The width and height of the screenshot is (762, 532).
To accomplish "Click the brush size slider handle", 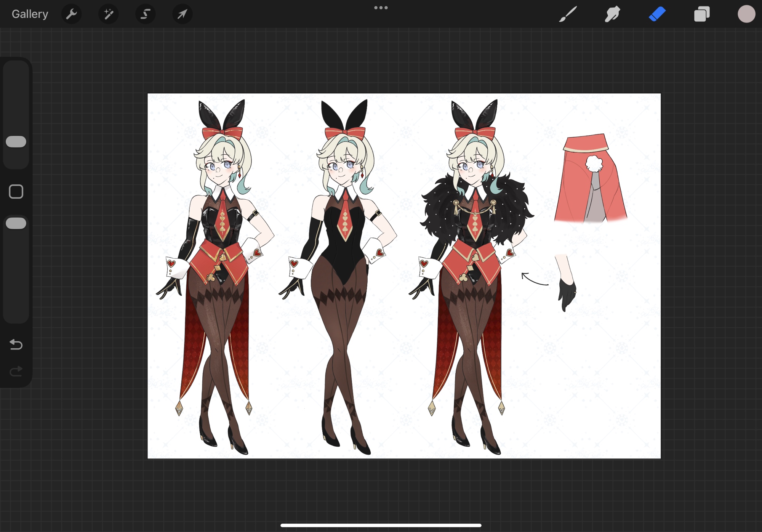I will (x=16, y=142).
